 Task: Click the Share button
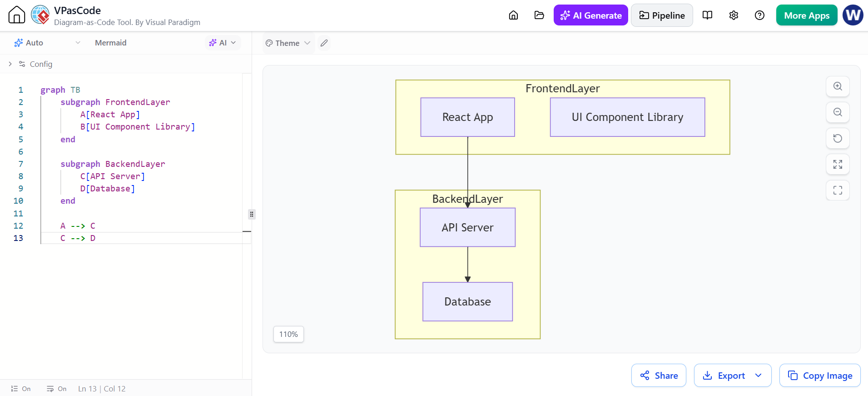point(659,376)
